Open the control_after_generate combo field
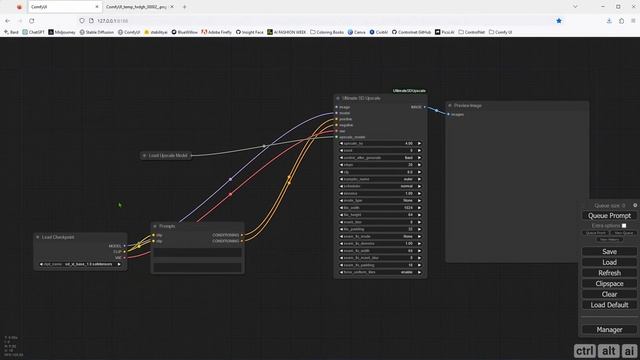This screenshot has height=360, width=640. tap(380, 158)
